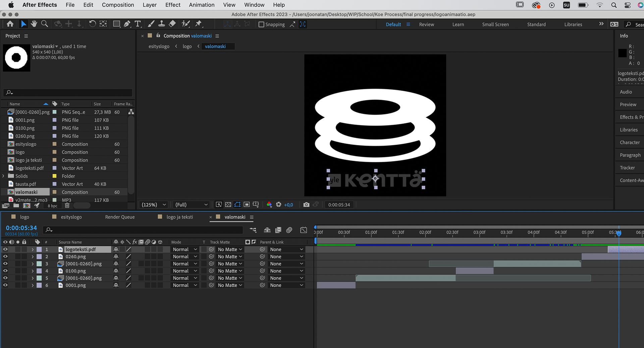The width and height of the screenshot is (644, 348).
Task: Hide layer 5 [0001-0260].png eye toggle
Action: (x=5, y=278)
